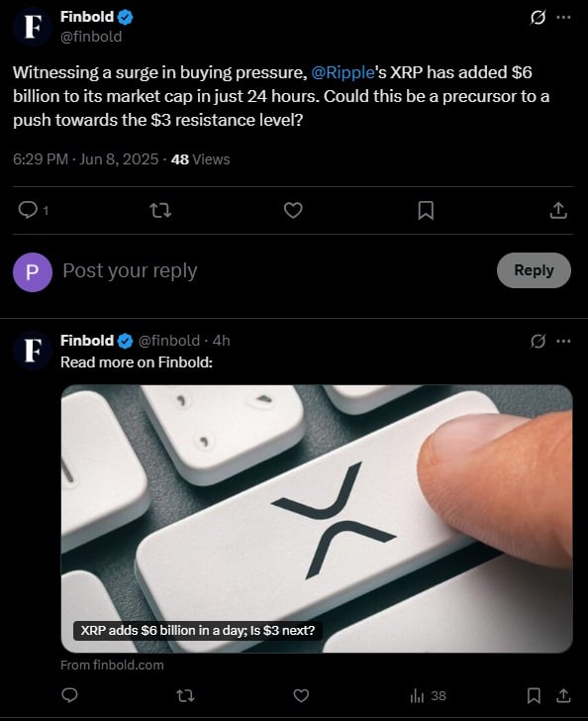Click the gray Reply button
This screenshot has height=721, width=588.
[534, 270]
